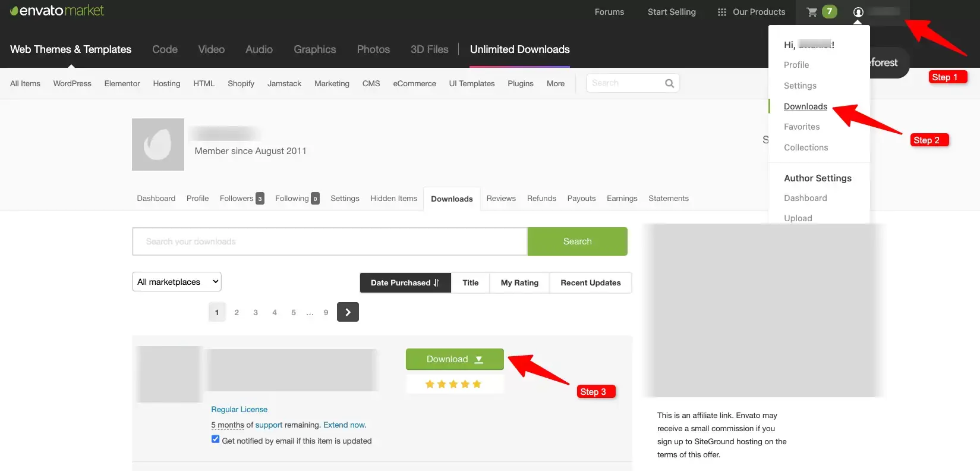Expand the green Download button menu

[x=455, y=359]
